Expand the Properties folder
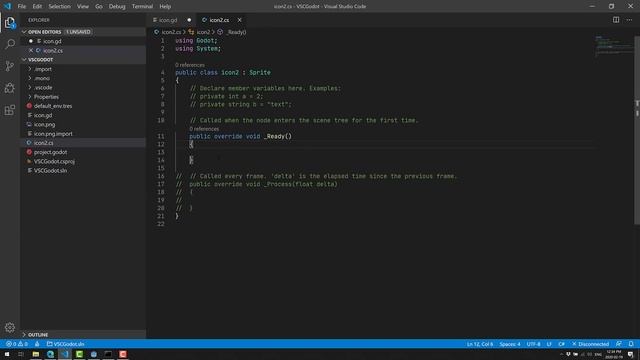 click(x=83, y=97)
